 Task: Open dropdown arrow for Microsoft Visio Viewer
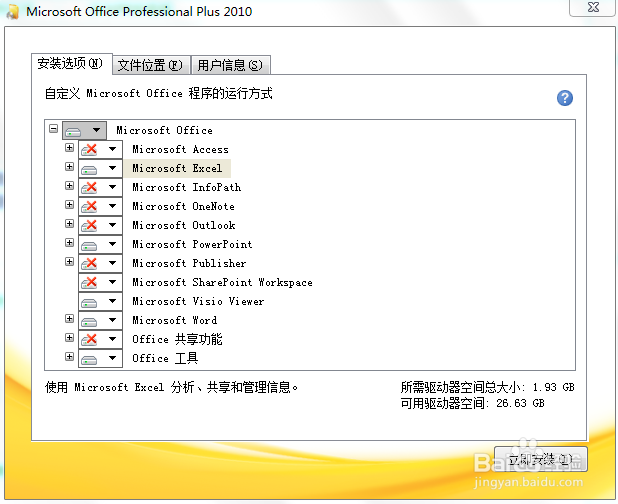tap(112, 301)
